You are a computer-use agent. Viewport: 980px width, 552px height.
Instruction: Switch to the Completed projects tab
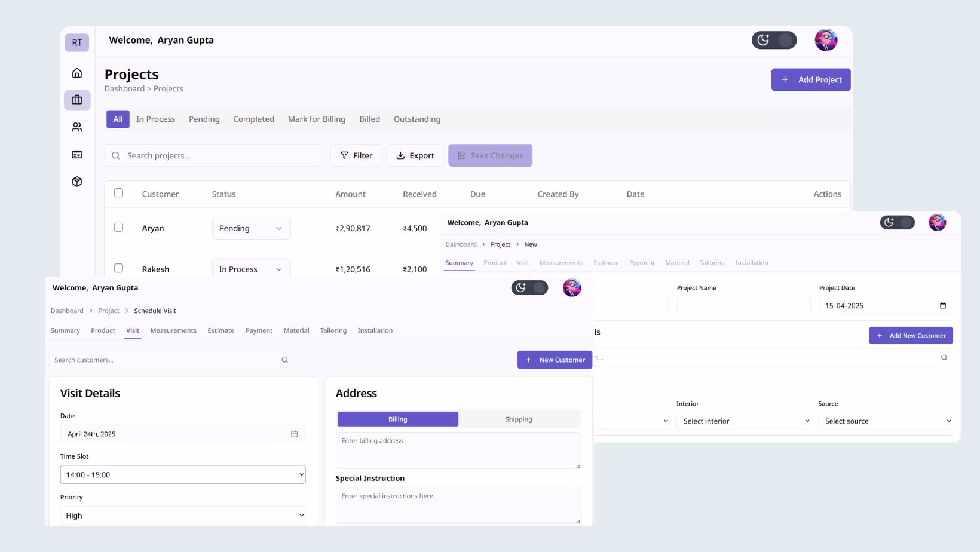[x=253, y=119]
